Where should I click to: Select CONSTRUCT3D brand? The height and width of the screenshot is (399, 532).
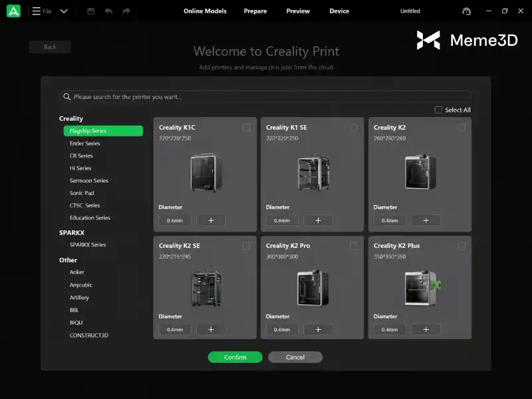89,335
